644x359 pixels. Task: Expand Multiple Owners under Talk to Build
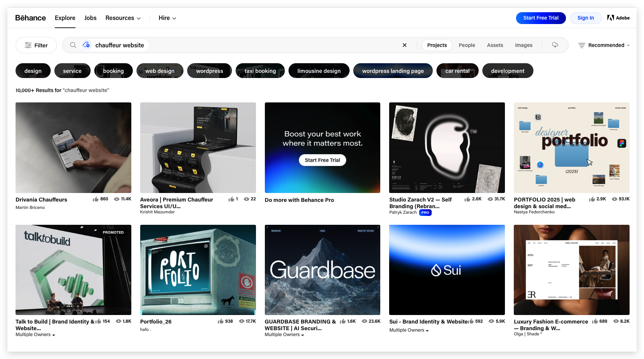[x=35, y=335]
